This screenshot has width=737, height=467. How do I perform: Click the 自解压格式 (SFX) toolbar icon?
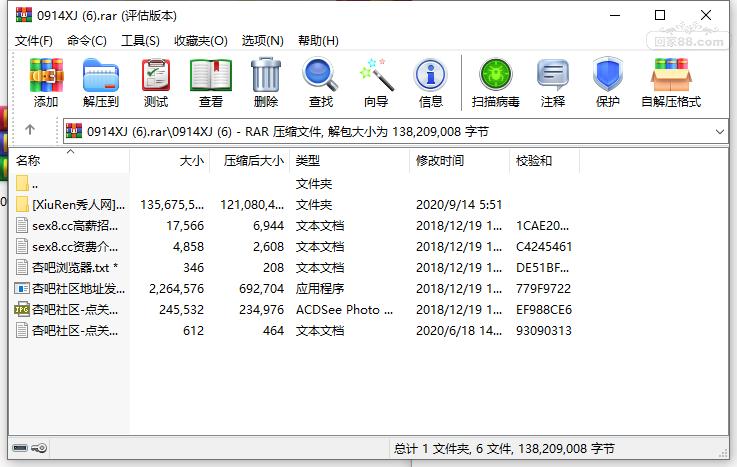(671, 75)
